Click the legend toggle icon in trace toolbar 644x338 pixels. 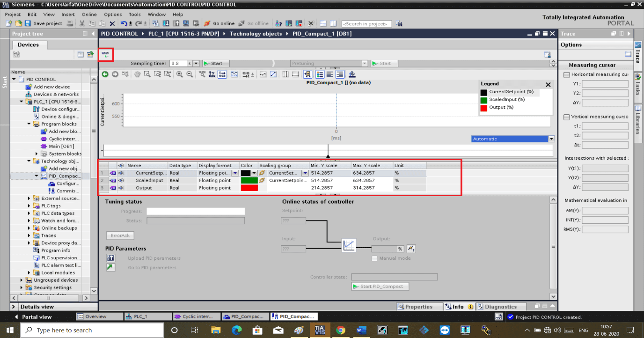tap(320, 74)
